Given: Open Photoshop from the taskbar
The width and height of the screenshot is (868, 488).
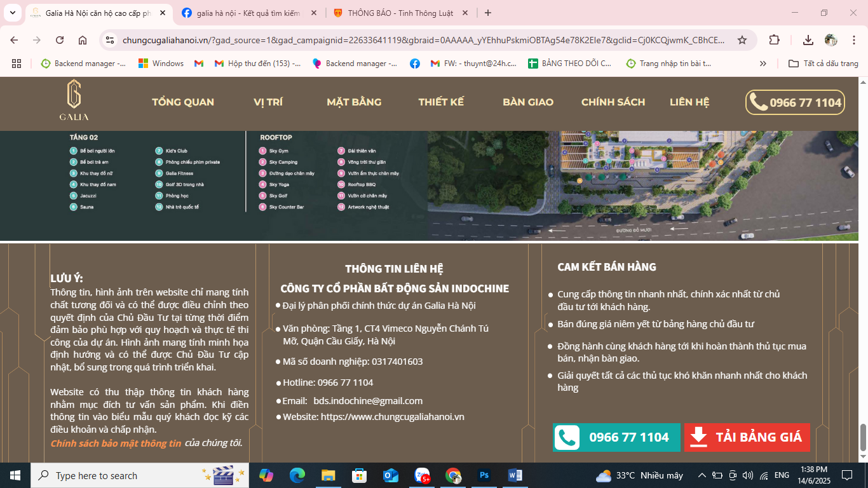Looking at the screenshot, I should 484,475.
